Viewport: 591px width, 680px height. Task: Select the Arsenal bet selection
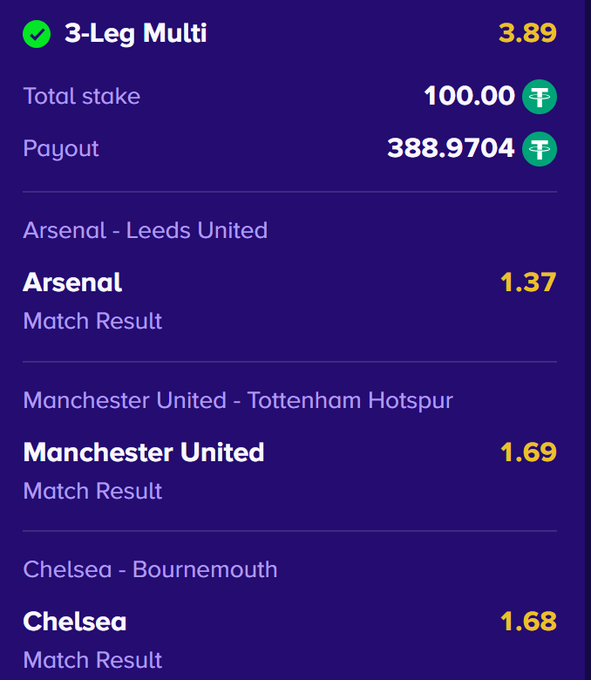tap(72, 283)
